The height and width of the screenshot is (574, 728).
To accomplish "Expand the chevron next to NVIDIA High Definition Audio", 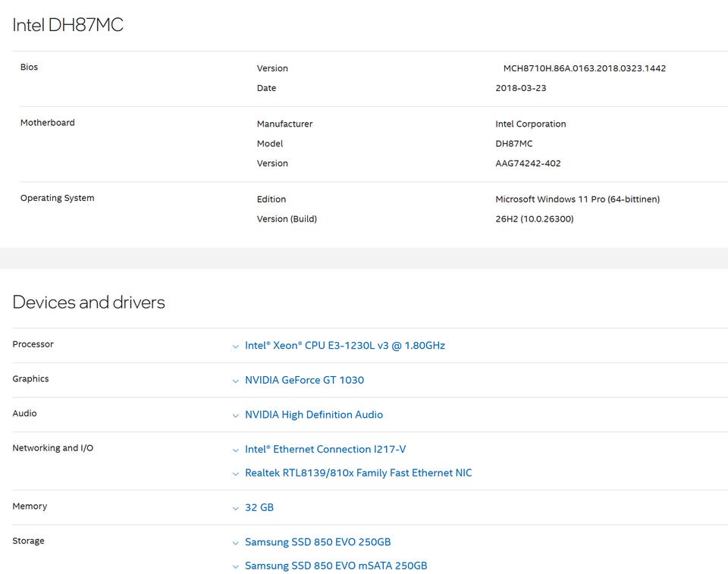I will tap(235, 416).
